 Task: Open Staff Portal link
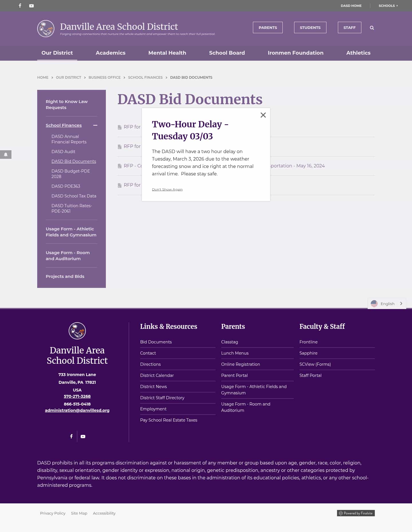(x=310, y=375)
